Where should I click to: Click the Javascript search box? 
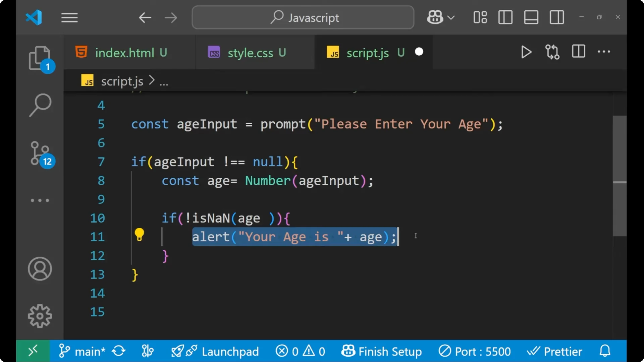pos(302,17)
